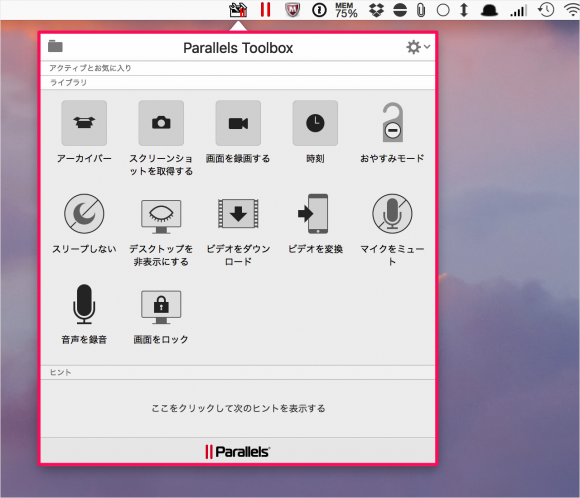Open the McAfee shield menu bar icon
580x498 pixels.
click(x=292, y=10)
